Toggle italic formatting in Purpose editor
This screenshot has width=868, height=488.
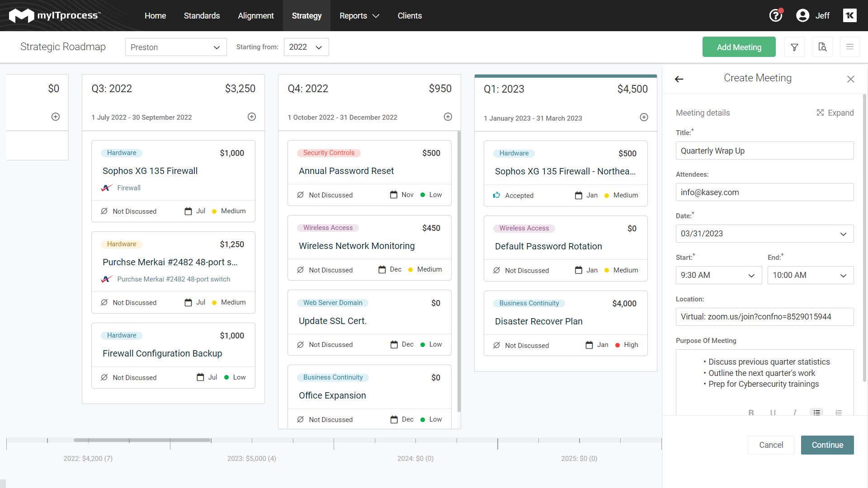tap(795, 413)
